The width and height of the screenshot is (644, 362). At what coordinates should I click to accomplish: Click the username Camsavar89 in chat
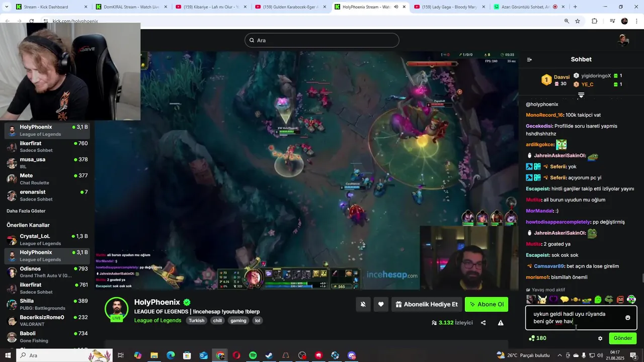point(549,266)
